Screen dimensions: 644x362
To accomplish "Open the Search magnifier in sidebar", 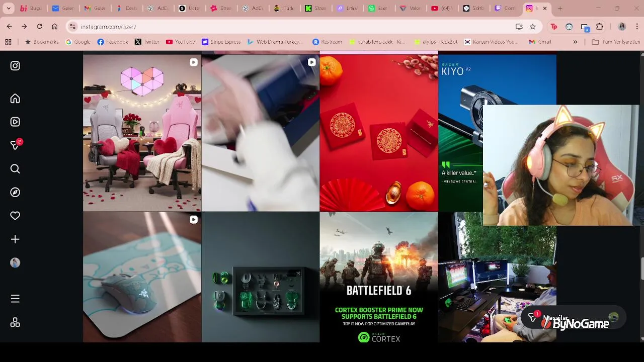I will [x=15, y=169].
